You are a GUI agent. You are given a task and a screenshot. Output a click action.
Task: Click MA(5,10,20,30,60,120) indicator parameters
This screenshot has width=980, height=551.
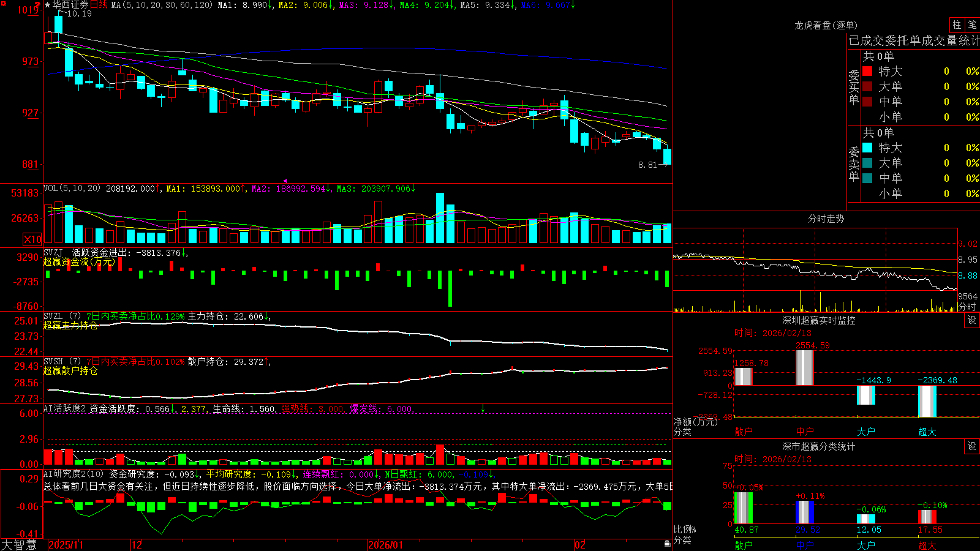pyautogui.click(x=162, y=5)
